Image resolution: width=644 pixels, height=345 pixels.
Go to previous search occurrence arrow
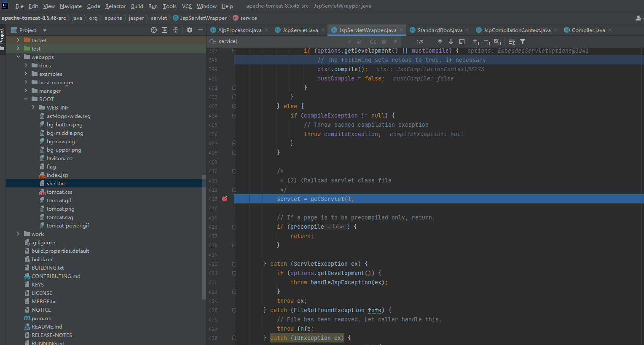point(440,42)
